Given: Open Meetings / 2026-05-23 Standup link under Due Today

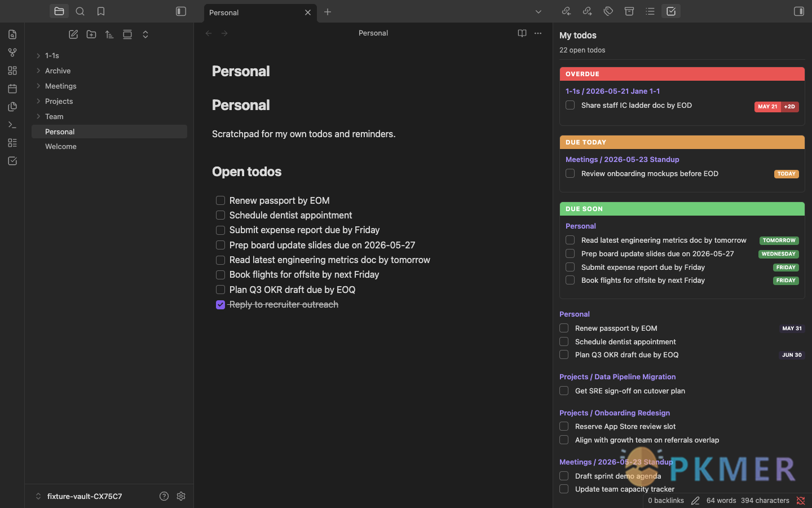Looking at the screenshot, I should tap(622, 159).
